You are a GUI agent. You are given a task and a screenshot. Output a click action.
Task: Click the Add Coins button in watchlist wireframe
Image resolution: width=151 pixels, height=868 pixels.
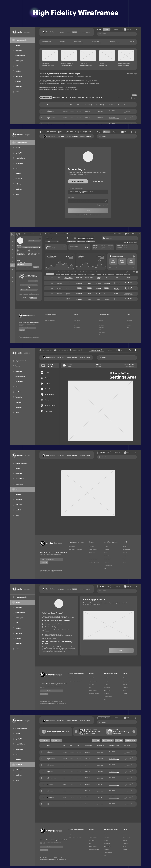[108, 740]
